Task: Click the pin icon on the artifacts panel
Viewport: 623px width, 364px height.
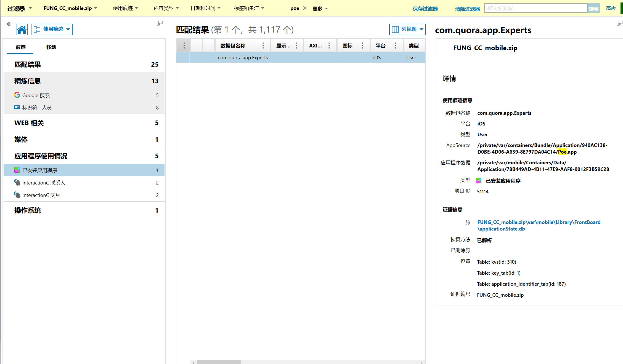Action: click(160, 24)
